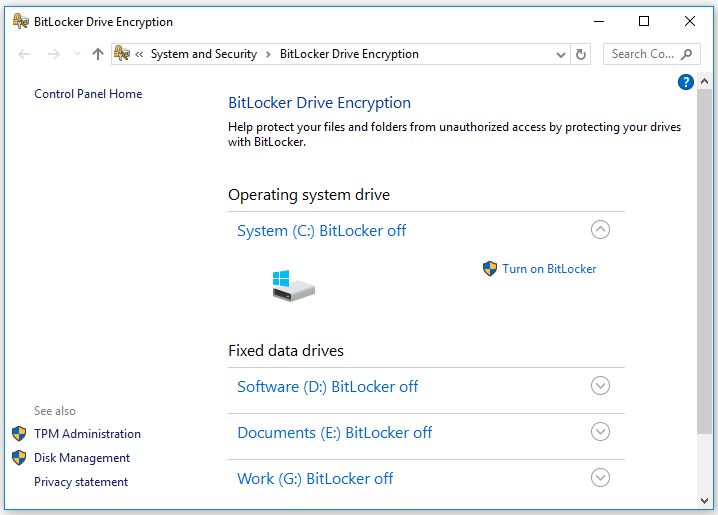Open the Privacy statement link

(x=81, y=482)
